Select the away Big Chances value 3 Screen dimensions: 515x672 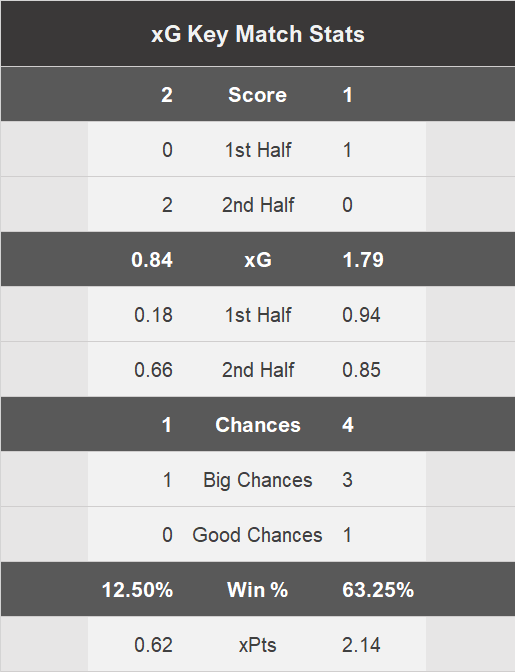pyautogui.click(x=347, y=480)
